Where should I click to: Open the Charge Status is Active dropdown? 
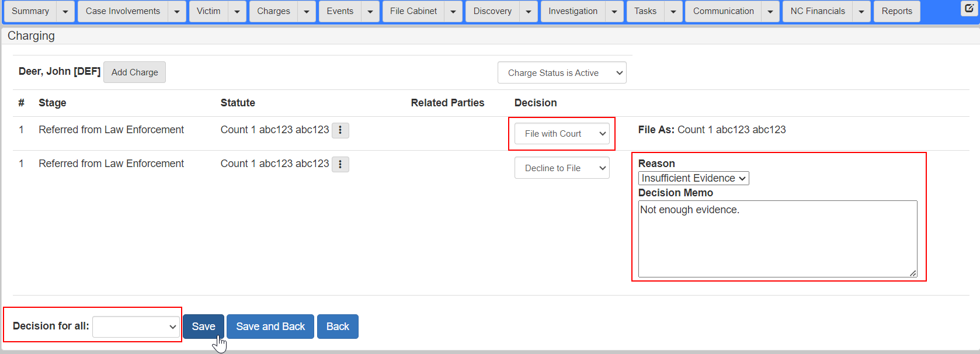pos(561,73)
